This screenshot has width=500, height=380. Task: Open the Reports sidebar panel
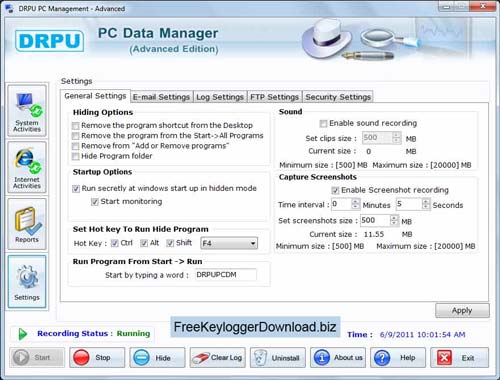click(x=27, y=224)
